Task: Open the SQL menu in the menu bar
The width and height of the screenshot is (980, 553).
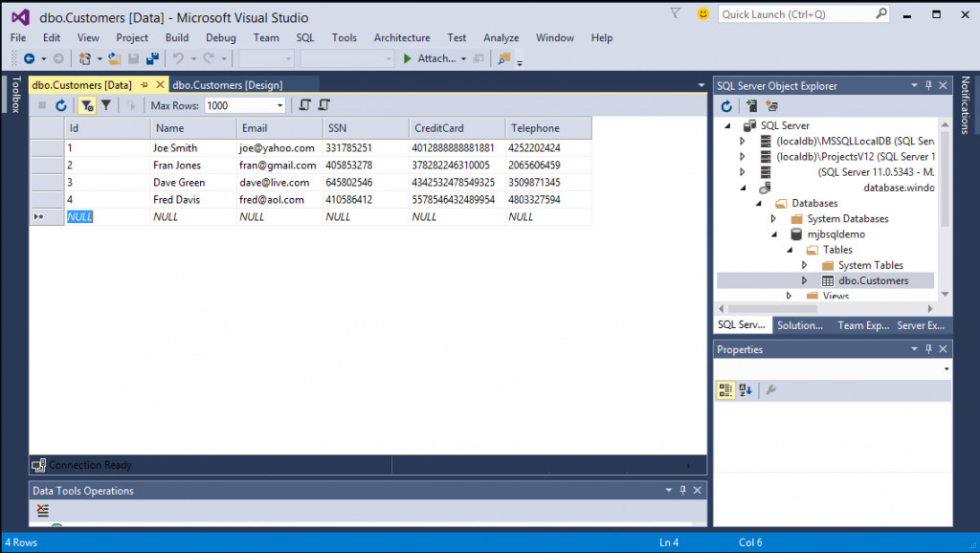Action: pyautogui.click(x=304, y=37)
